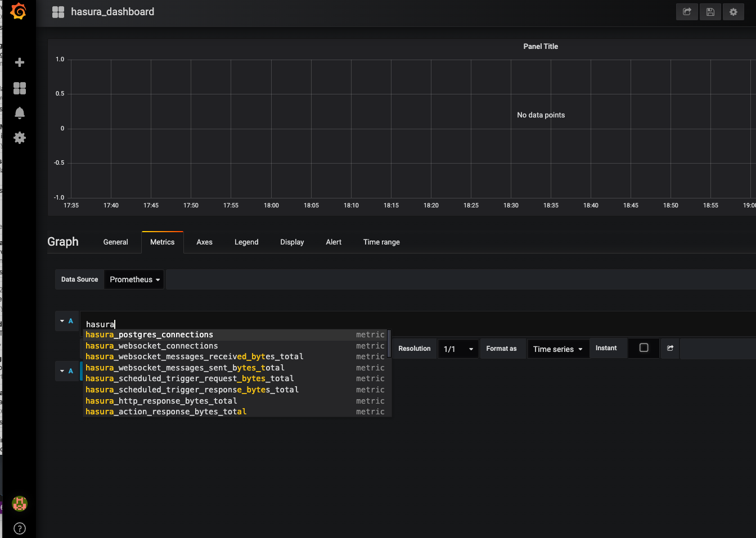Open the Create menu in the left sidebar

pyautogui.click(x=19, y=62)
